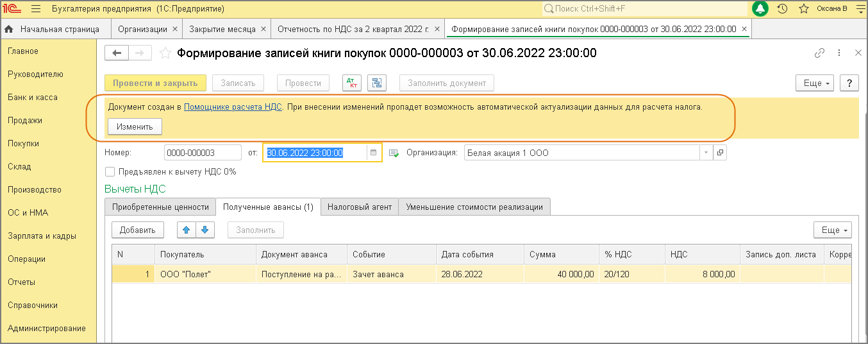Open Администрирование section in sidebar

tap(47, 329)
